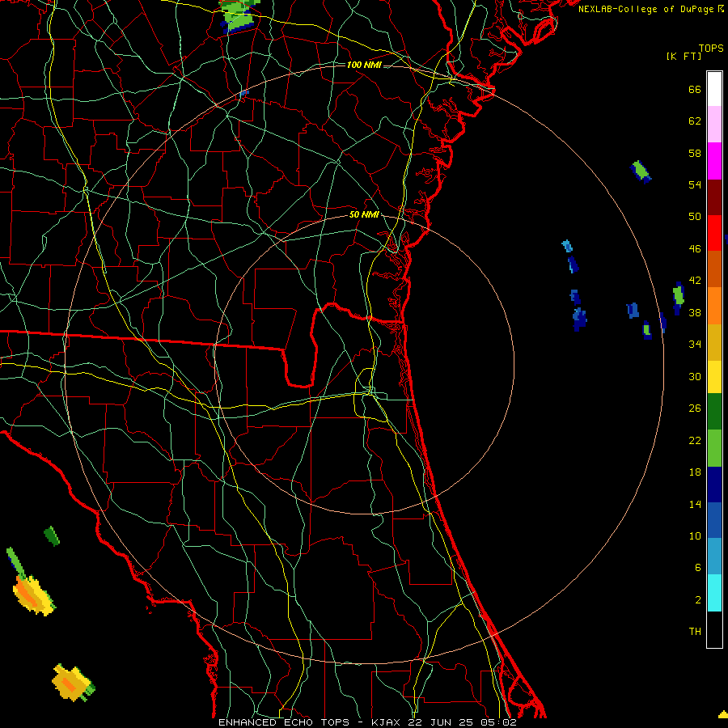Click the black TH threshold swatch
Image resolution: width=728 pixels, height=728 pixels.
[x=714, y=629]
